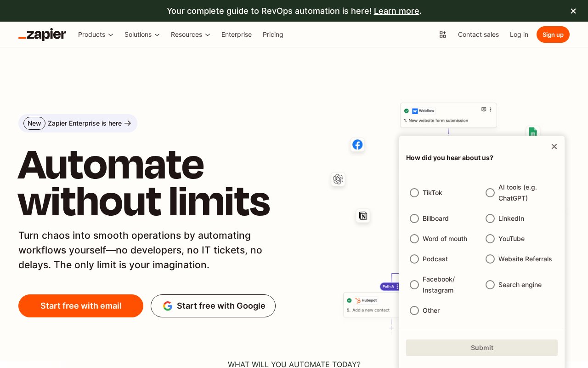The width and height of the screenshot is (588, 368).
Task: Select Website Referrals radio option
Action: [490, 259]
